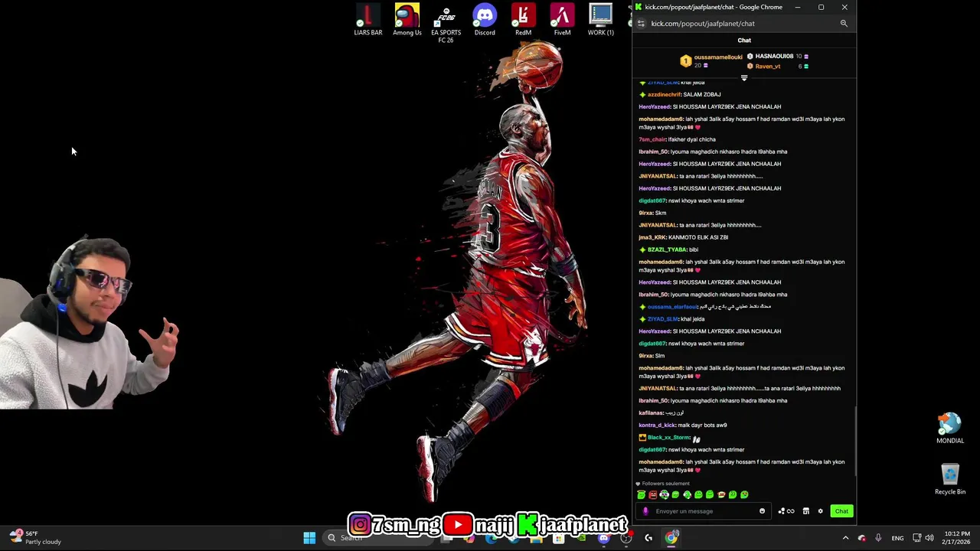Click the kick.com popout chat URL field
This screenshot has width=980, height=551.
(703, 24)
